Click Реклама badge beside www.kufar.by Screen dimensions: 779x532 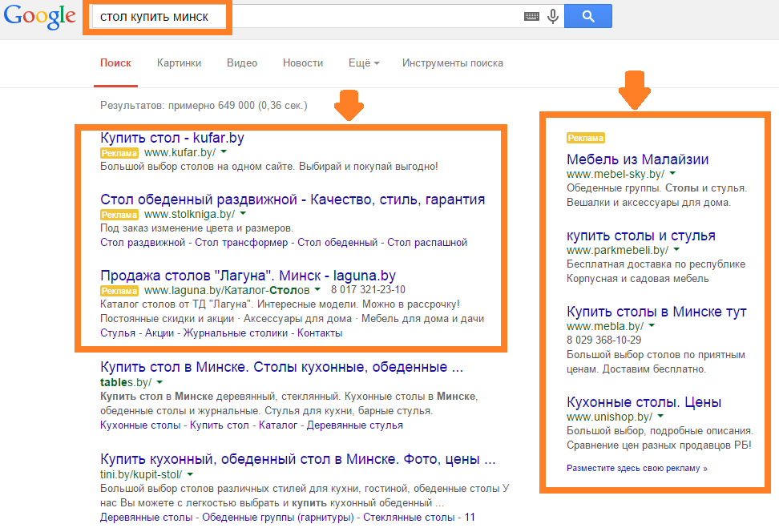point(119,153)
